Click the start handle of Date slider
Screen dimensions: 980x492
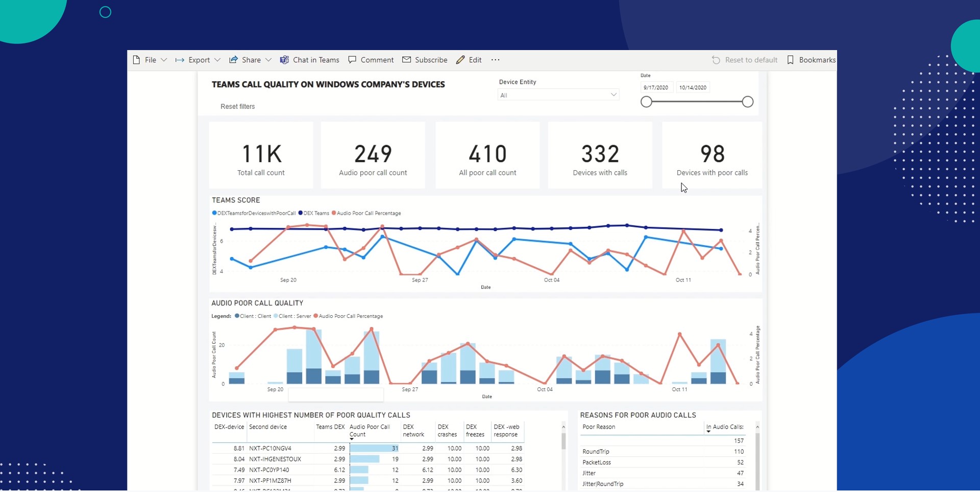point(646,102)
